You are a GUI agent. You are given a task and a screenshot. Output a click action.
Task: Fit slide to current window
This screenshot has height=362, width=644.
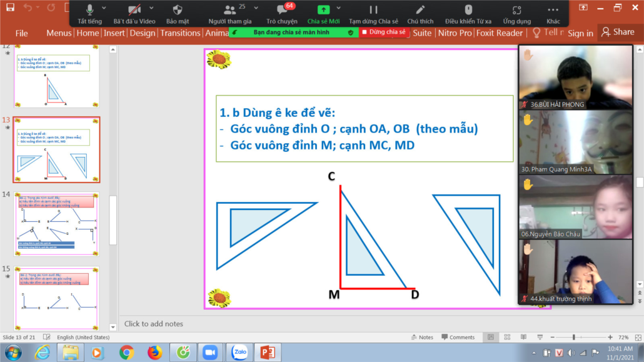click(x=636, y=337)
